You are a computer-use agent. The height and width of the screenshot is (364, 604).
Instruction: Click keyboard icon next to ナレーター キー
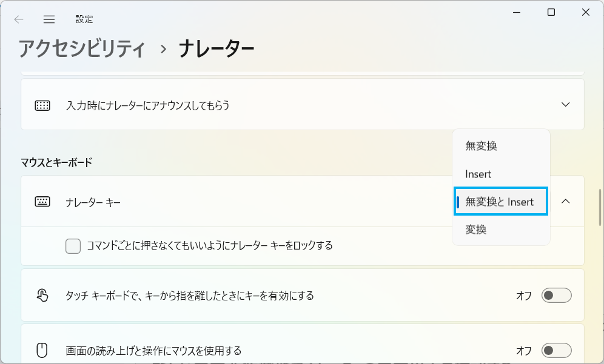42,202
